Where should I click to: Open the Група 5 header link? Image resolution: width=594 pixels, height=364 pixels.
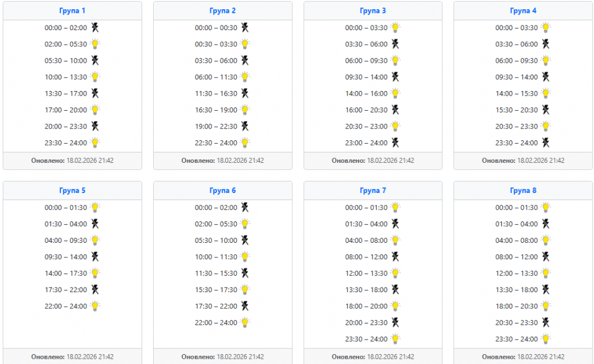[x=72, y=191]
